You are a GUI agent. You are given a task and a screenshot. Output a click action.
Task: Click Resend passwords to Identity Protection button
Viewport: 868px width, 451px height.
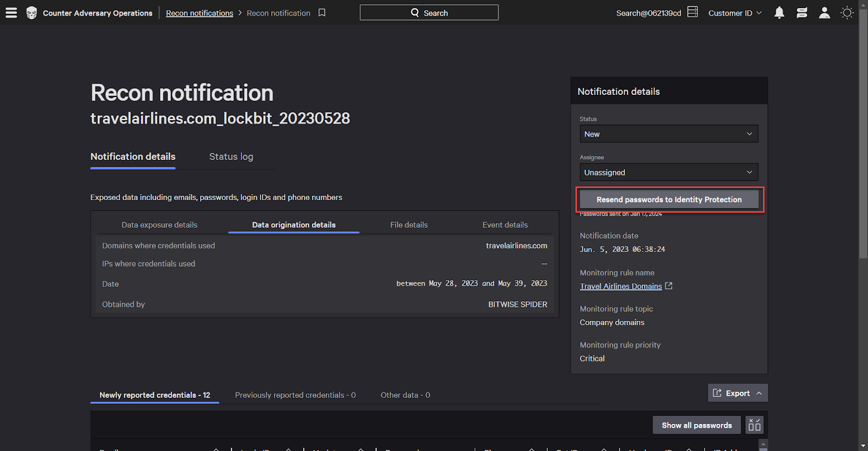click(x=669, y=199)
